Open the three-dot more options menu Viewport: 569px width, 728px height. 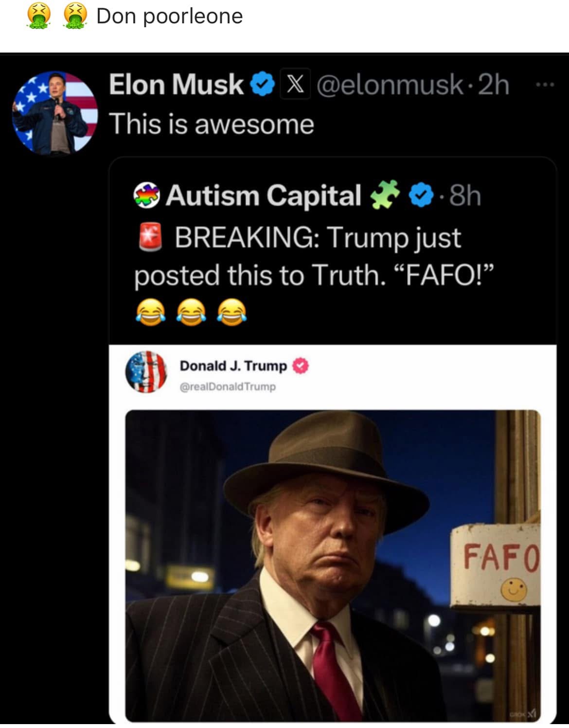(545, 85)
